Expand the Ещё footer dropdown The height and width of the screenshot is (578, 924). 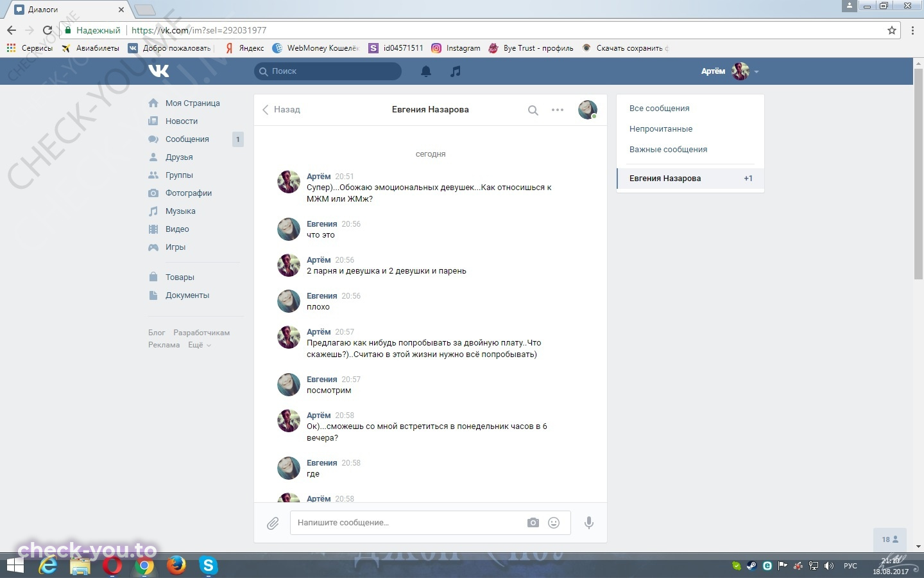coord(199,345)
